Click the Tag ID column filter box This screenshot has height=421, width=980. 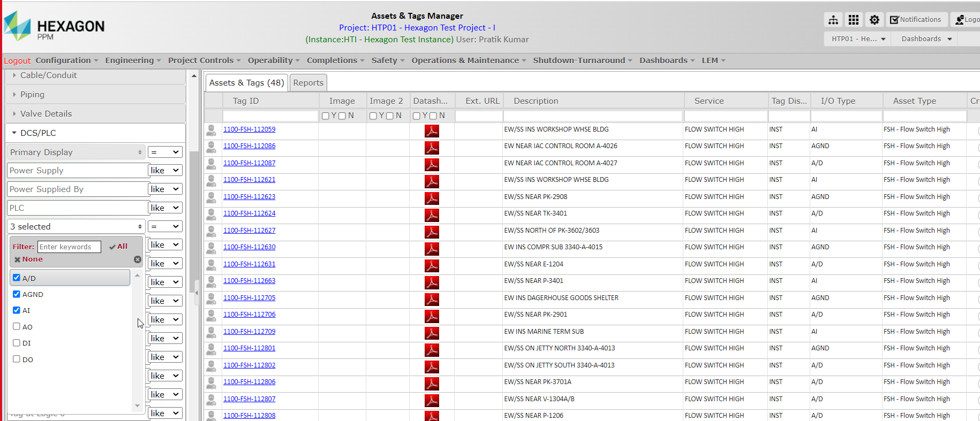tap(270, 116)
